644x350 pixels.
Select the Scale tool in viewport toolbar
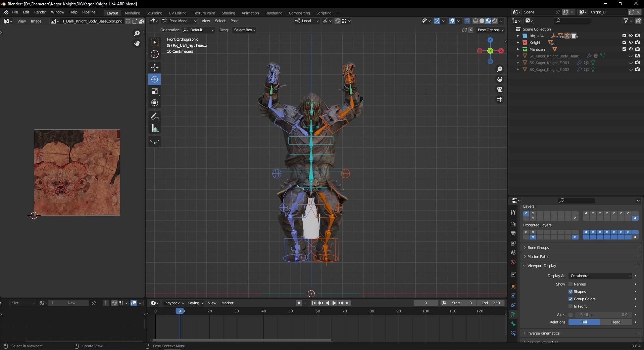tap(154, 91)
